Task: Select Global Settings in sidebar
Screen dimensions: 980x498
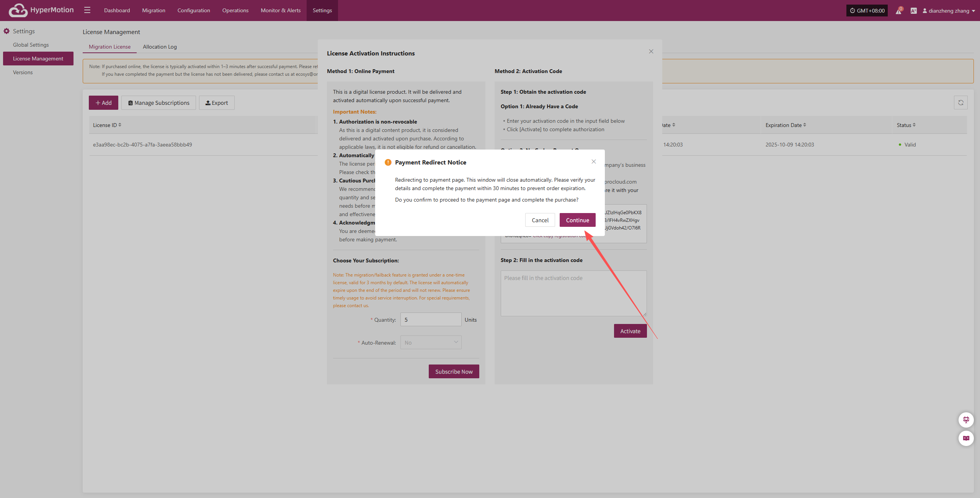Action: (x=31, y=45)
